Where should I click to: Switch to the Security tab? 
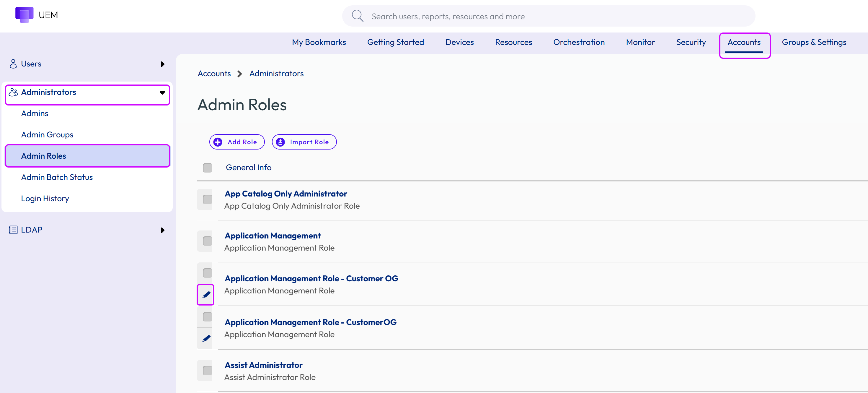[x=691, y=42]
